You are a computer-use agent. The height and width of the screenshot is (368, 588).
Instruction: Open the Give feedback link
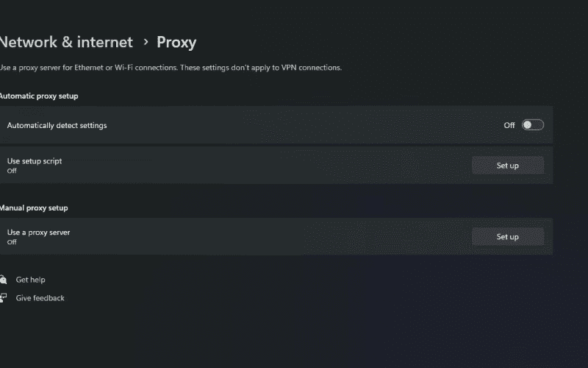(x=40, y=298)
